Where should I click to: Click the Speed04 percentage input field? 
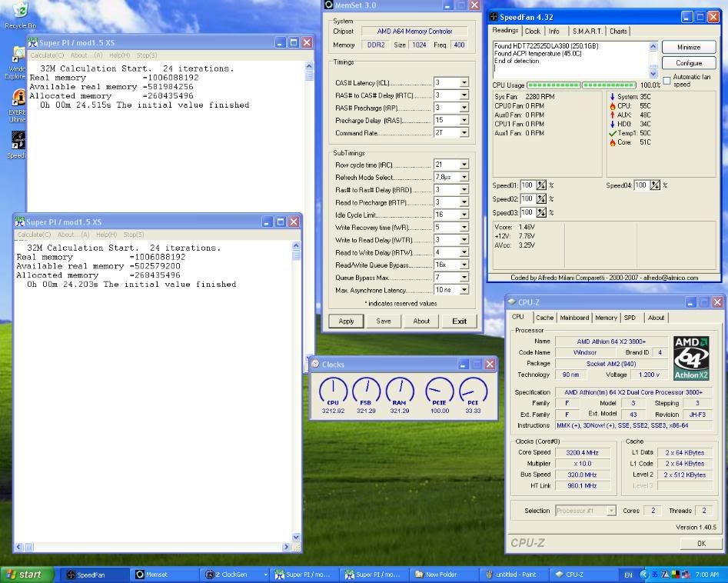(x=641, y=185)
